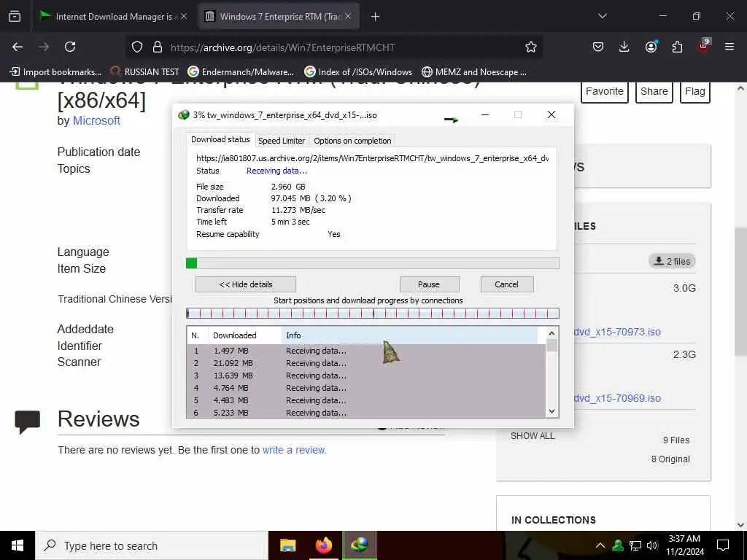Download the 2 files option

click(x=672, y=261)
